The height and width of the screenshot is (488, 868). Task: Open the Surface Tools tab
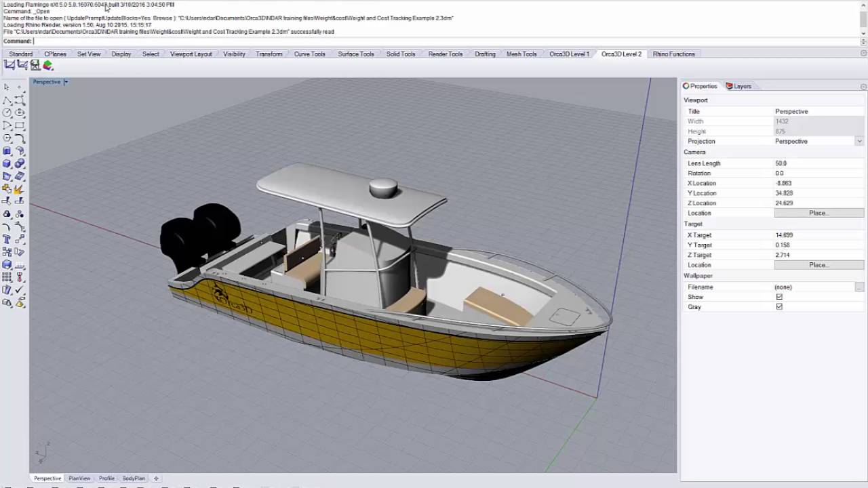[x=356, y=54]
